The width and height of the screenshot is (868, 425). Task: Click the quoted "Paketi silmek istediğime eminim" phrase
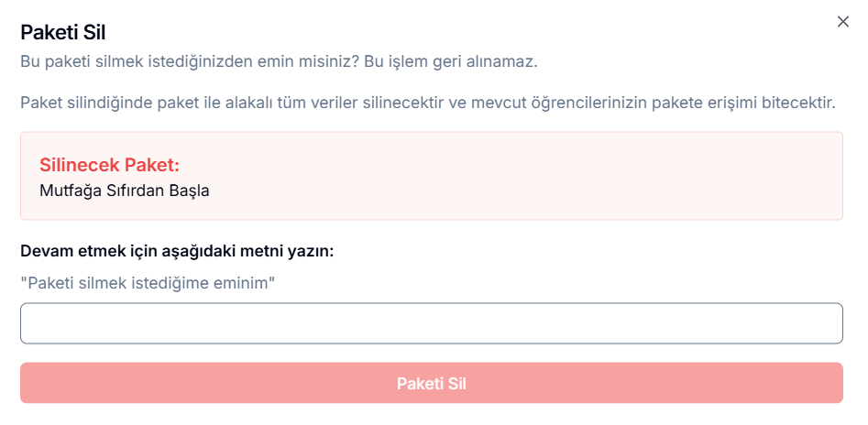click(x=148, y=283)
